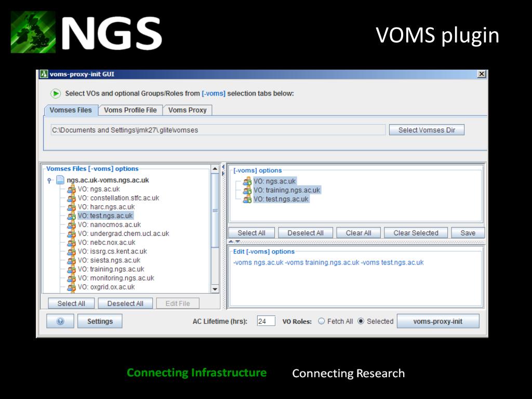Click the up-down collapse arrows under Select All
Viewport: 532px width, 399px height.
point(234,242)
